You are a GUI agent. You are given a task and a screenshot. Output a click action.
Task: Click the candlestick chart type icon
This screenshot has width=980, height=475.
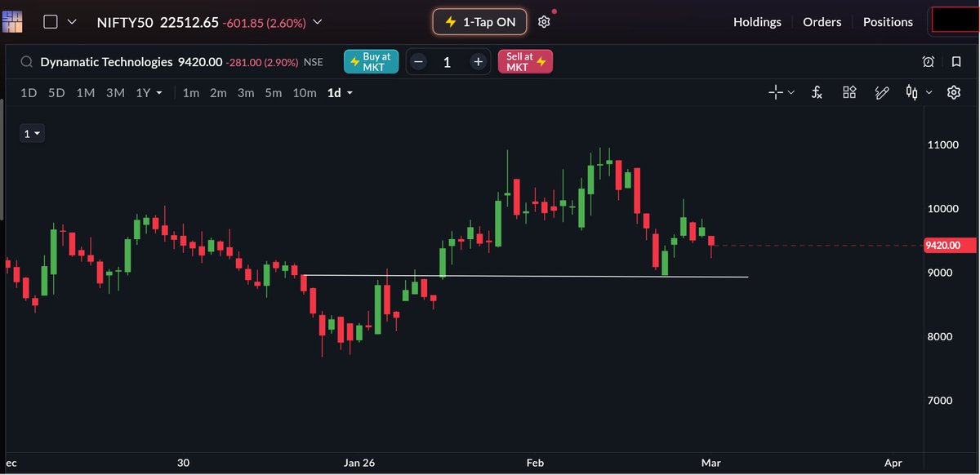point(912,93)
